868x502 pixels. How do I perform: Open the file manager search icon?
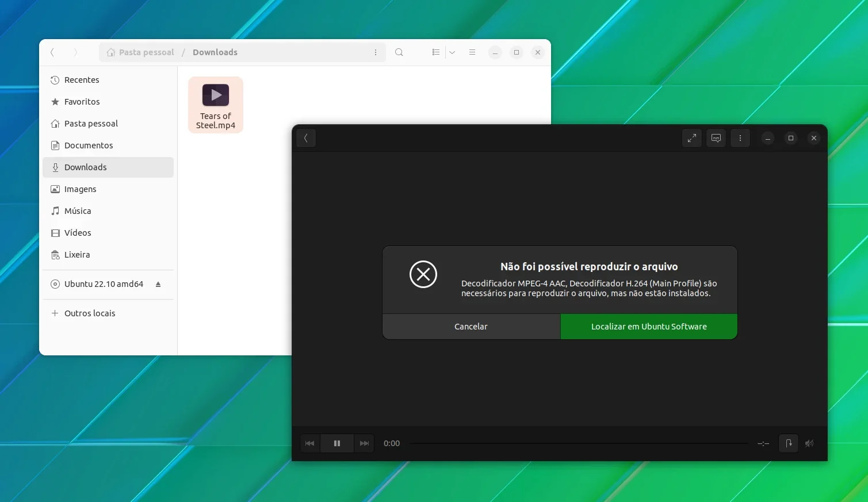(399, 52)
